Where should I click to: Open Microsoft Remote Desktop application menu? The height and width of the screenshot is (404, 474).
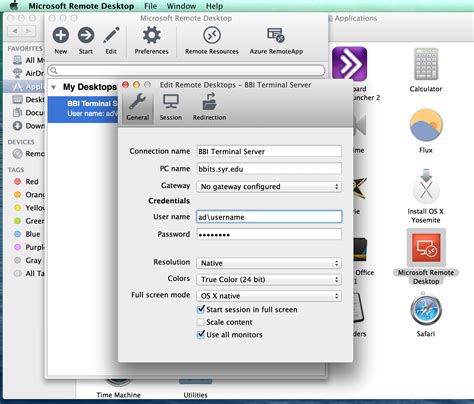tap(81, 6)
